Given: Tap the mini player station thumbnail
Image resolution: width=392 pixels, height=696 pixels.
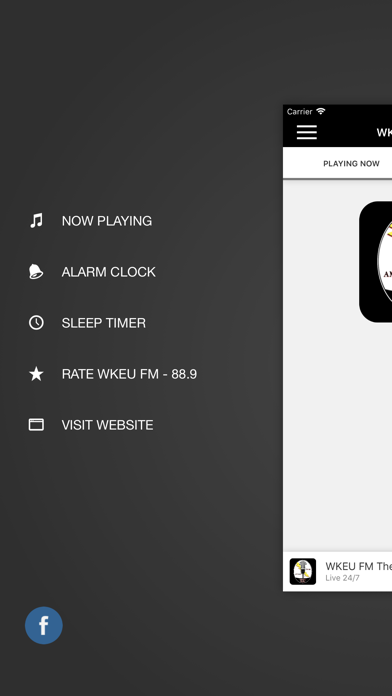Looking at the screenshot, I should (x=303, y=571).
